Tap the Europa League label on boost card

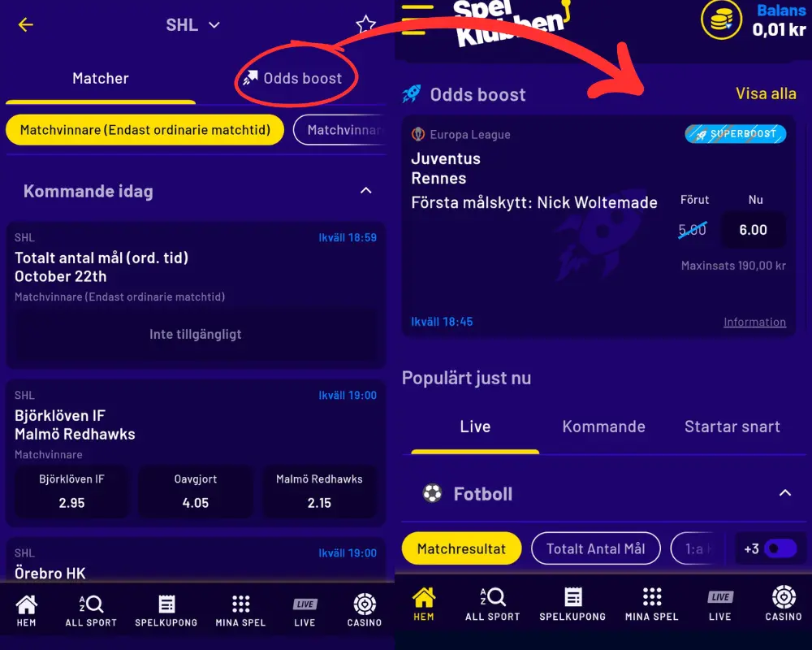tap(469, 135)
